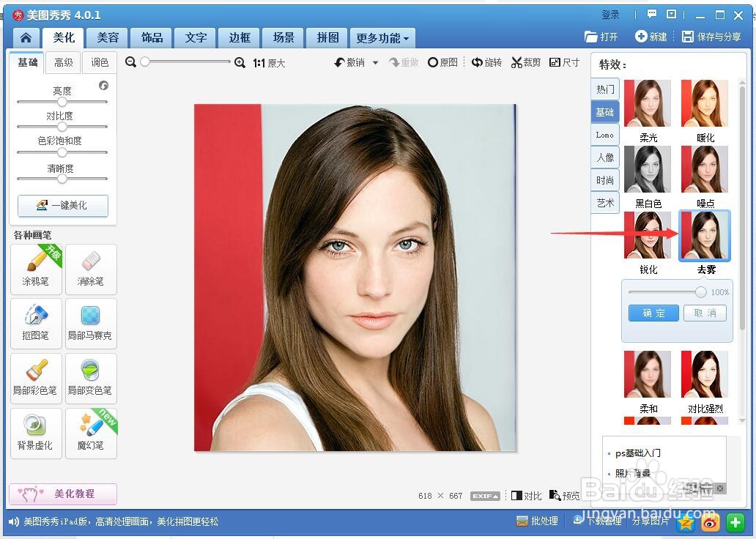The image size is (756, 539).
Task: Select 热门 effects category
Action: coord(605,89)
